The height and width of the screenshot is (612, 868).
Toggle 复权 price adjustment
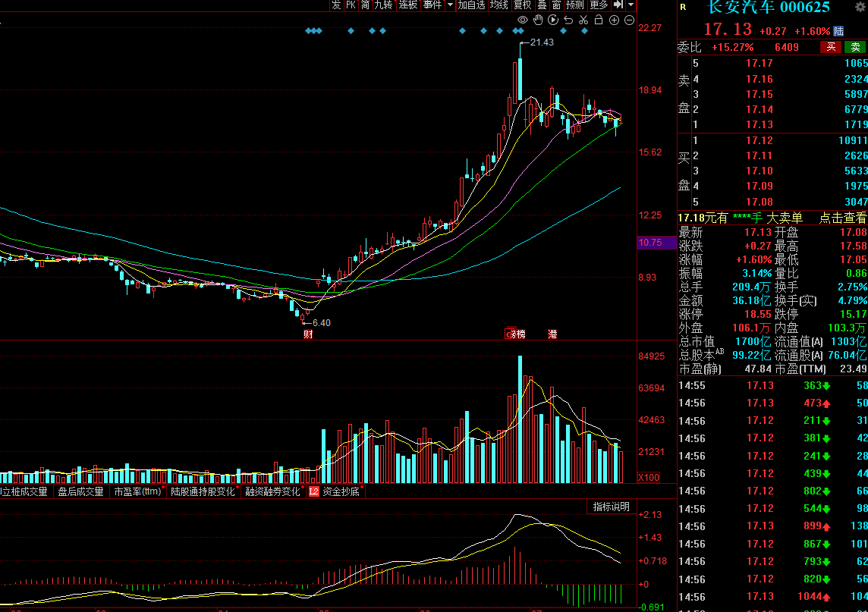tap(523, 5)
